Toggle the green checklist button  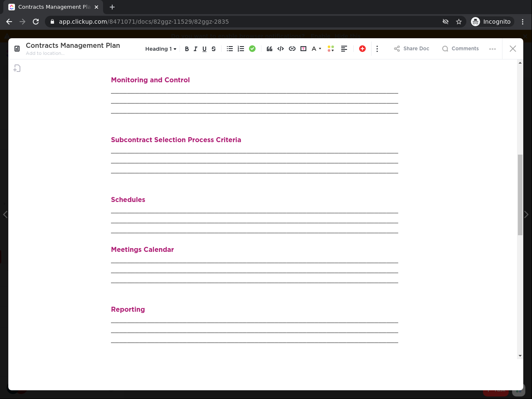coord(252,49)
